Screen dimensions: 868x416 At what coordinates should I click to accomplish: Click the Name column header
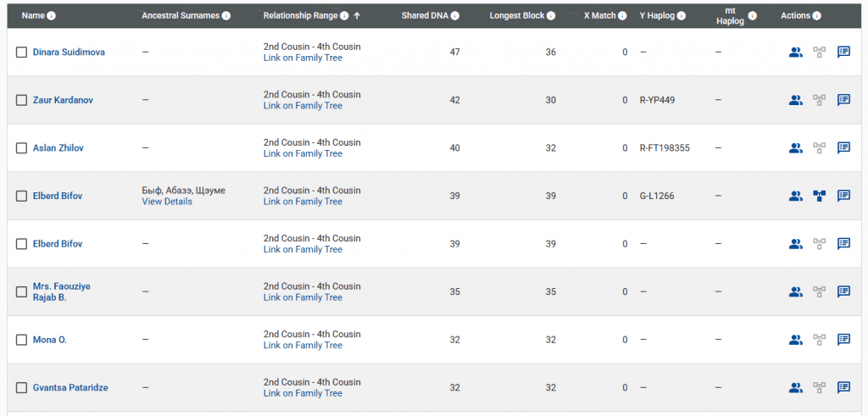33,15
